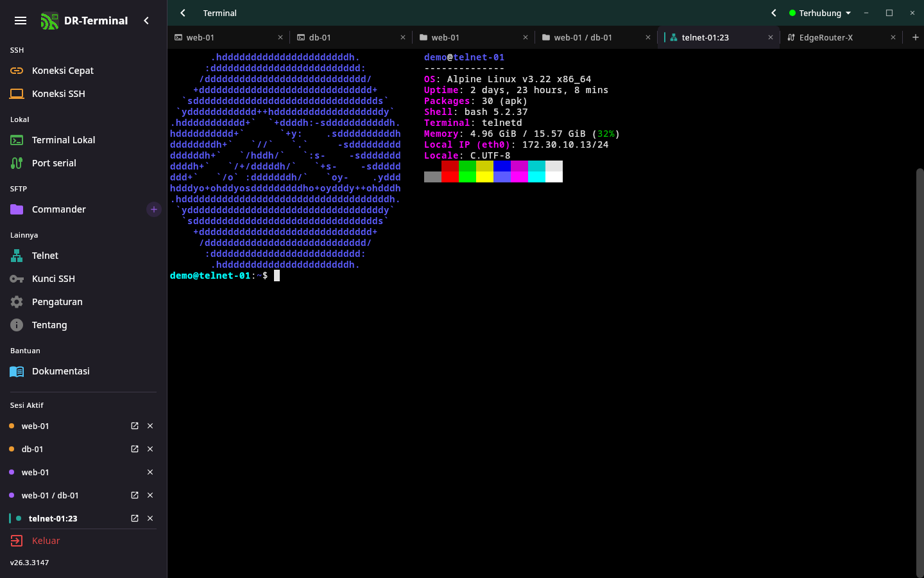Close the web-01 / db-01 tab
This screenshot has width=924, height=578.
coord(648,37)
